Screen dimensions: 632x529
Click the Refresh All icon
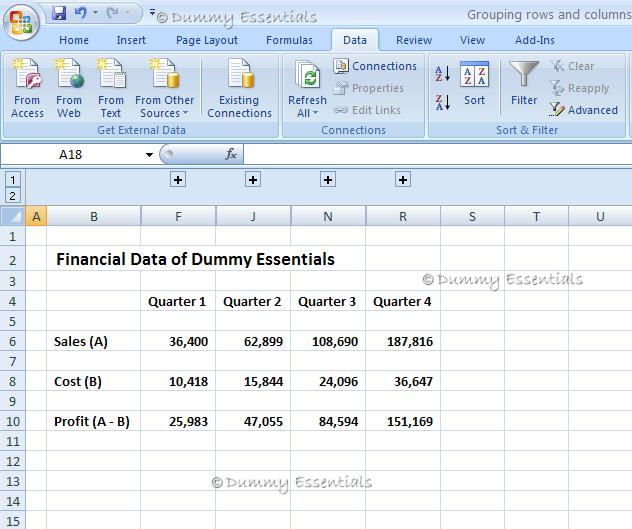coord(308,74)
